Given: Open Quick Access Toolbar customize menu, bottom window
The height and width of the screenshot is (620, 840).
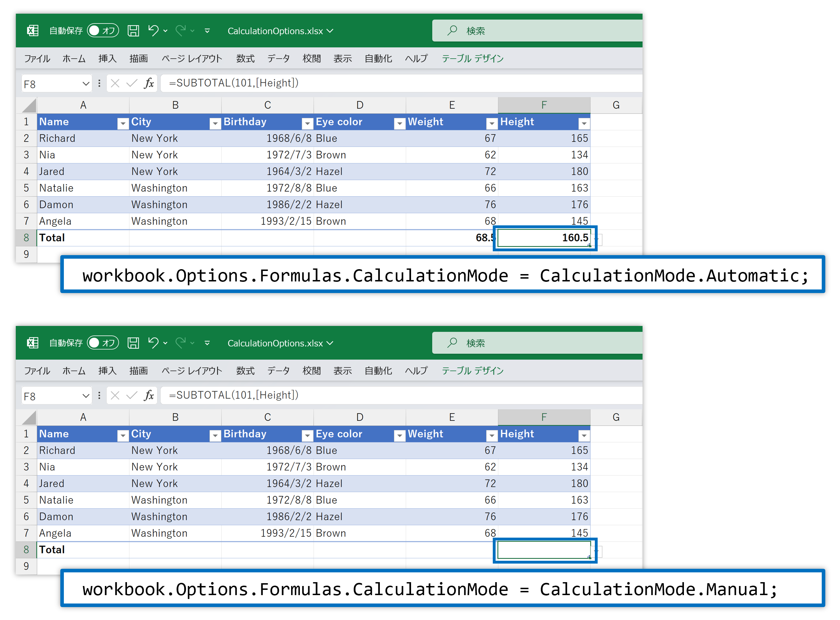Looking at the screenshot, I should tap(207, 343).
